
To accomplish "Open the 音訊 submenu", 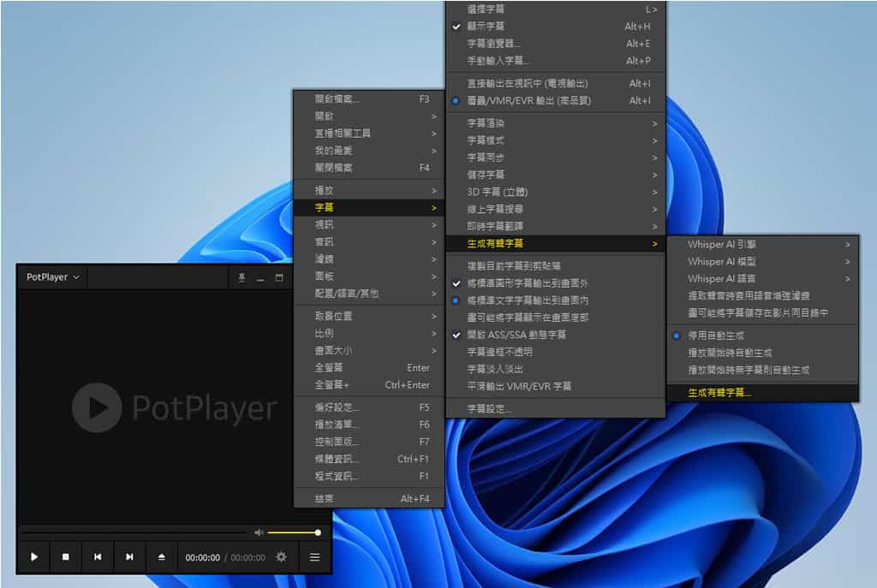I will [x=368, y=242].
